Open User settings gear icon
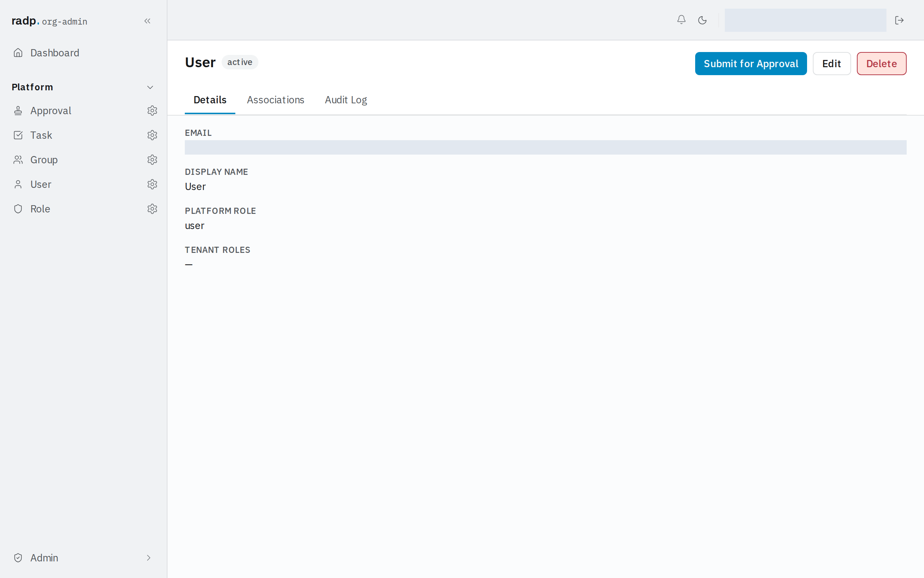This screenshot has width=924, height=578. 152,184
